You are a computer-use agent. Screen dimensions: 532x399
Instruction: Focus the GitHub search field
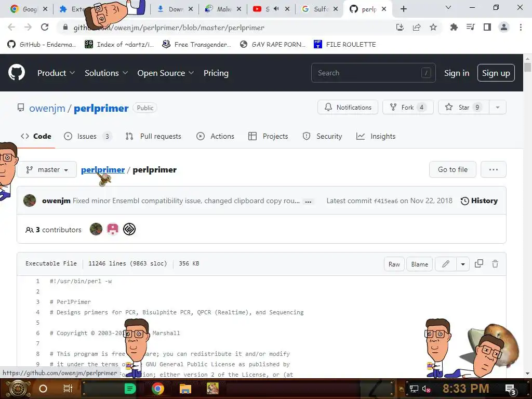click(373, 73)
